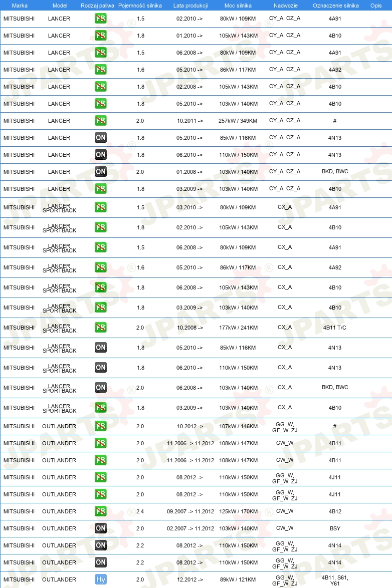The width and height of the screenshot is (392, 588).
Task: Click the 02.2007 -> 11.2012 production years cell
Action: (190, 528)
